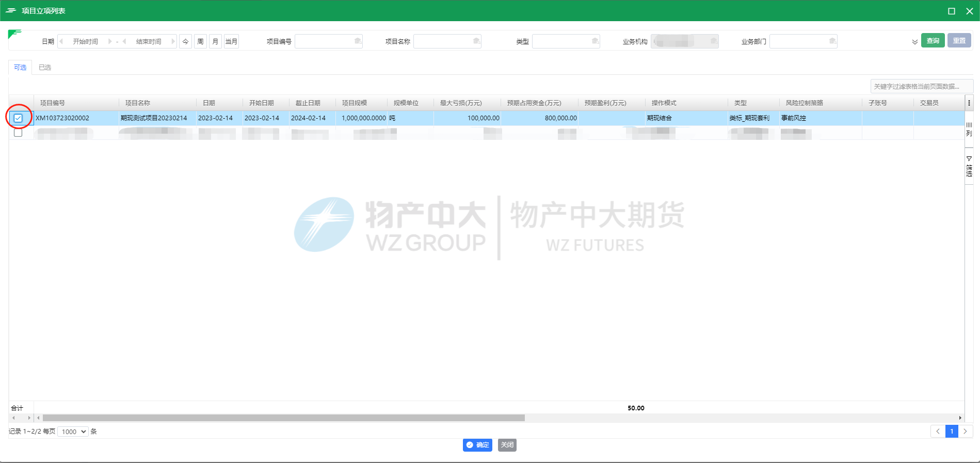The width and height of the screenshot is (980, 463).
Task: Switch to the 已选 tab
Action: click(45, 67)
